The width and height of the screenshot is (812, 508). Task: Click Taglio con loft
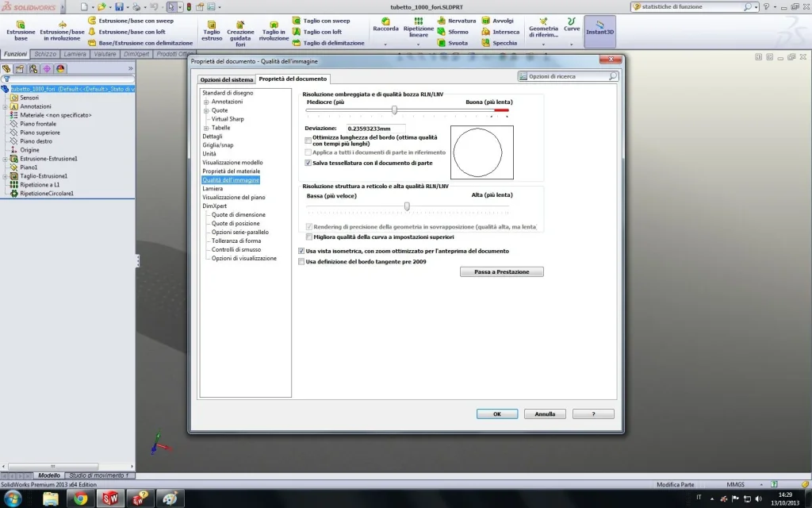317,32
